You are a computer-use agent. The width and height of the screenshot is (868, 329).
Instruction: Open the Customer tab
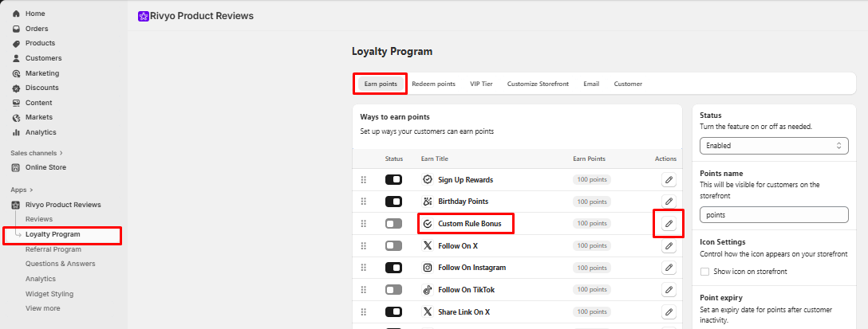click(628, 84)
